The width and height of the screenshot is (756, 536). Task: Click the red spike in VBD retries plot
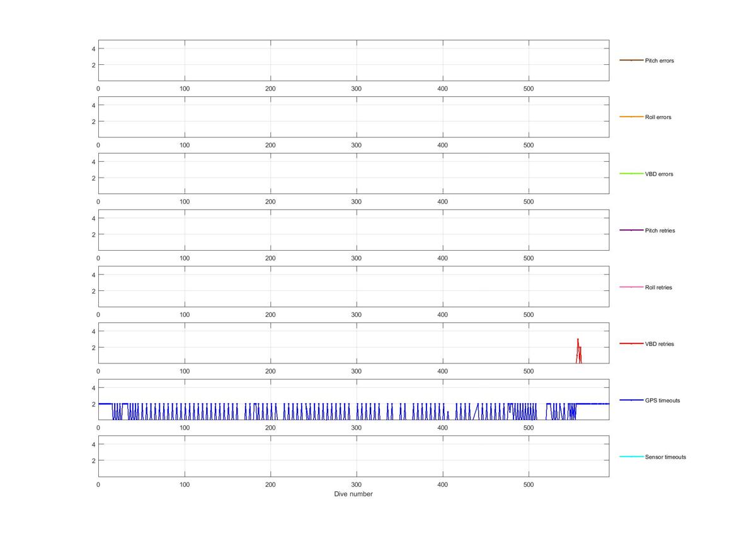pos(578,350)
